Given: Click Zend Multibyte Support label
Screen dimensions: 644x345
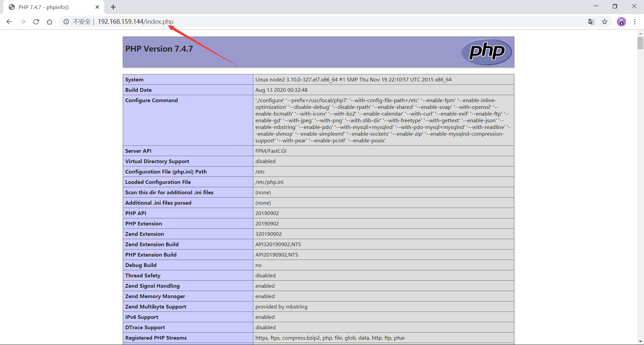Looking at the screenshot, I should point(156,307).
